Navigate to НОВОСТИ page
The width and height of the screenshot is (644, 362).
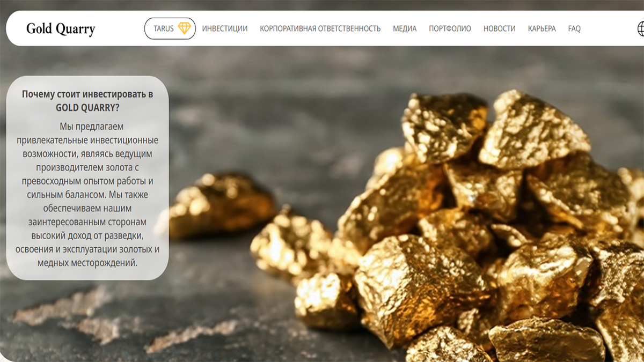coord(499,28)
